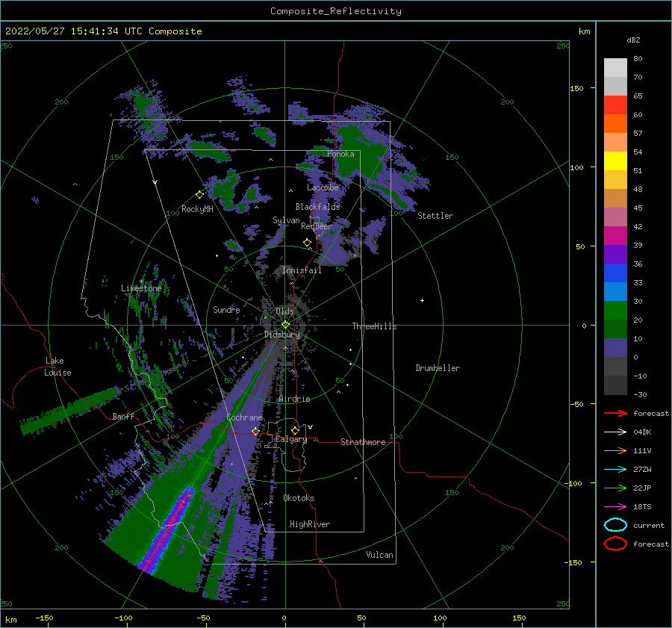672x628 pixels.
Task: Pick the 70 dBZ grey swatch
Action: [615, 86]
